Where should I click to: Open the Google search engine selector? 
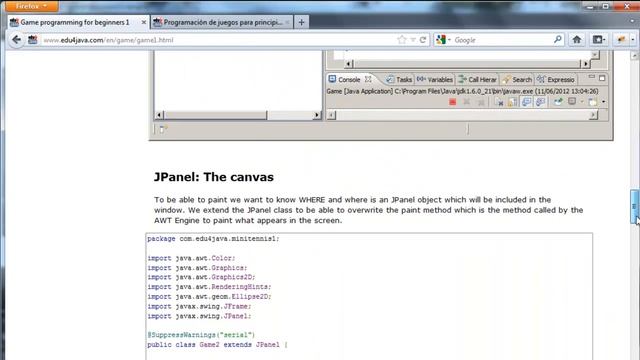coord(443,40)
